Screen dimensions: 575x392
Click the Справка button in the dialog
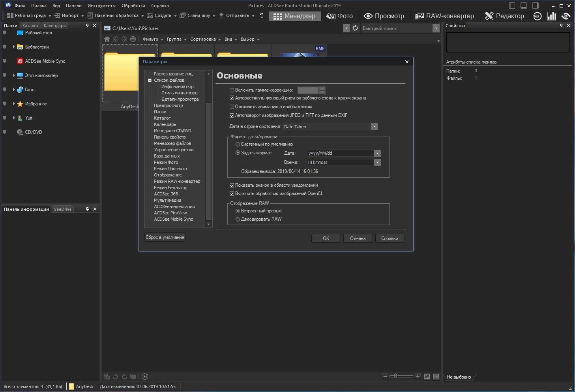coord(390,238)
